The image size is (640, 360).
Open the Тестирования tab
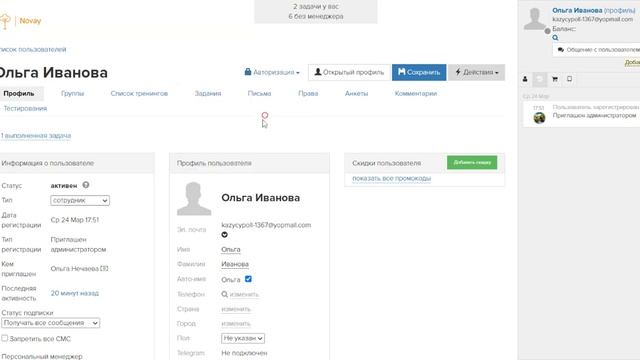(25, 109)
